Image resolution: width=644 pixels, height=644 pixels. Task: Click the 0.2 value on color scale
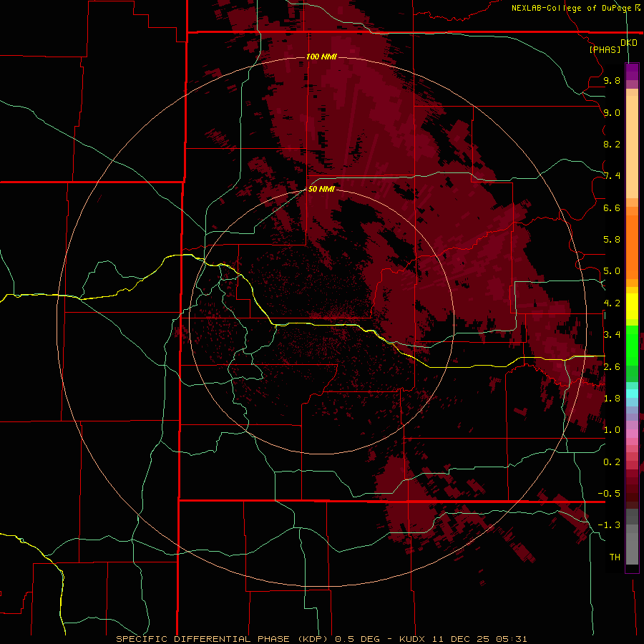click(x=612, y=462)
